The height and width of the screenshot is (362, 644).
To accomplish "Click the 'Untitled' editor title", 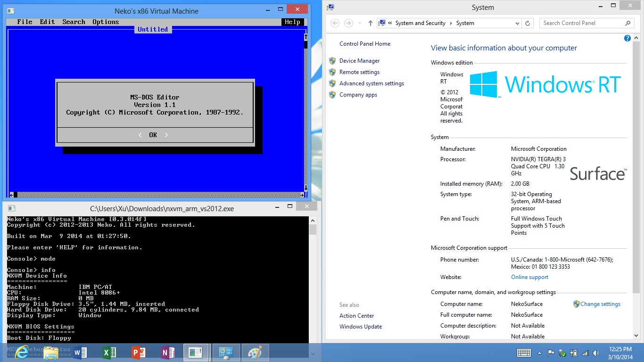I will click(x=153, y=29).
